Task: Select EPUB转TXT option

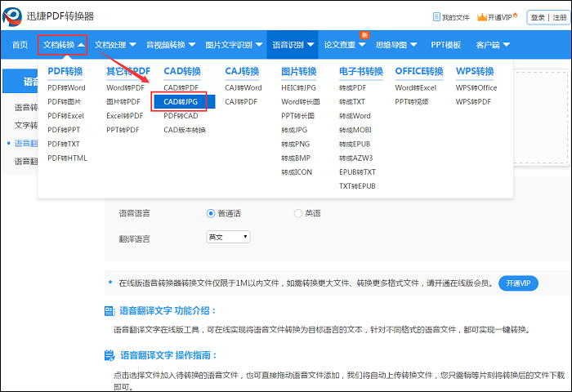Action: point(357,172)
